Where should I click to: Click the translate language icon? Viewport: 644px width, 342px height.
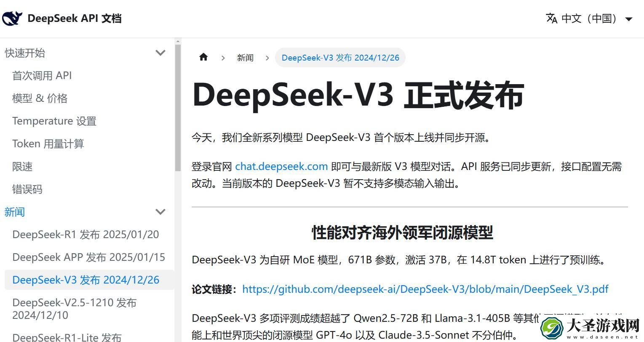pos(551,19)
